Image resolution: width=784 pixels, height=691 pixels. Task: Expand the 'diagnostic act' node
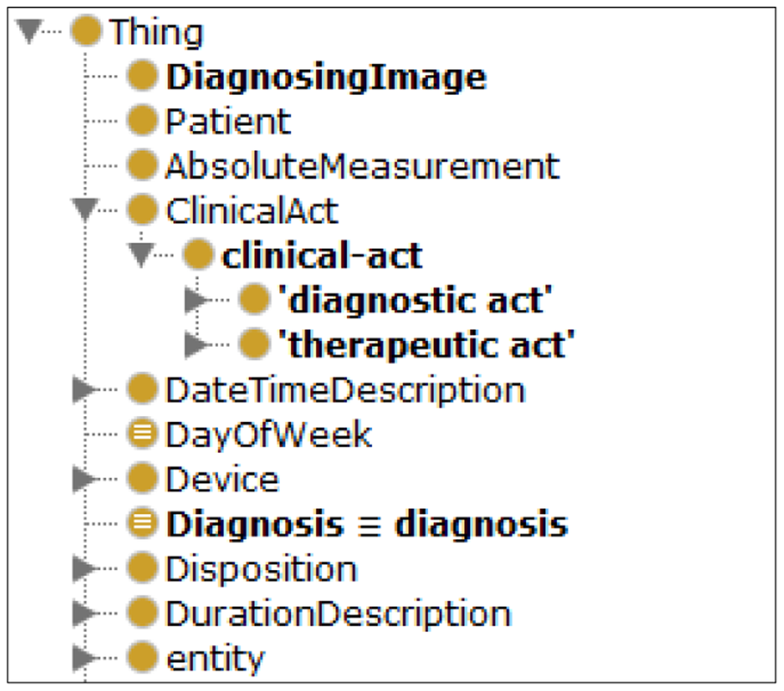196,300
